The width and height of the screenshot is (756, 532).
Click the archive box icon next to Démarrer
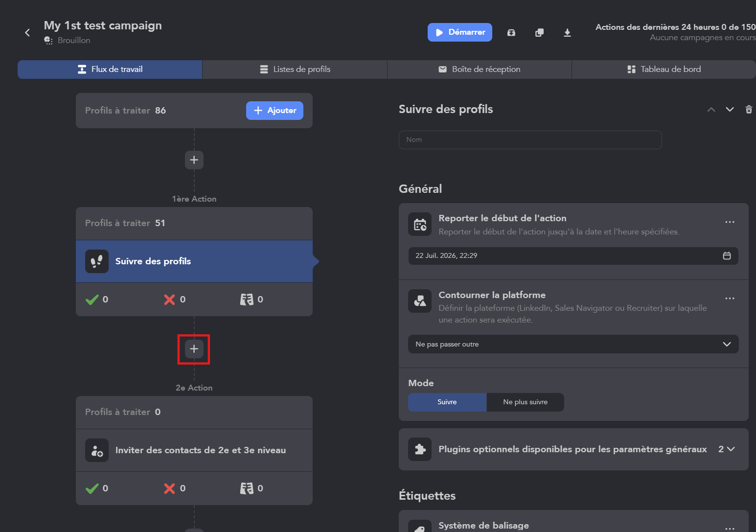pos(511,33)
